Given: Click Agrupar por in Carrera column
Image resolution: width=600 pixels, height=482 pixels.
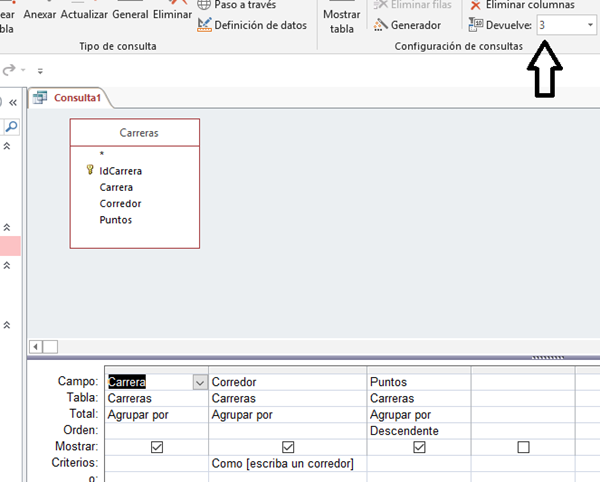Looking at the screenshot, I should coord(157,415).
